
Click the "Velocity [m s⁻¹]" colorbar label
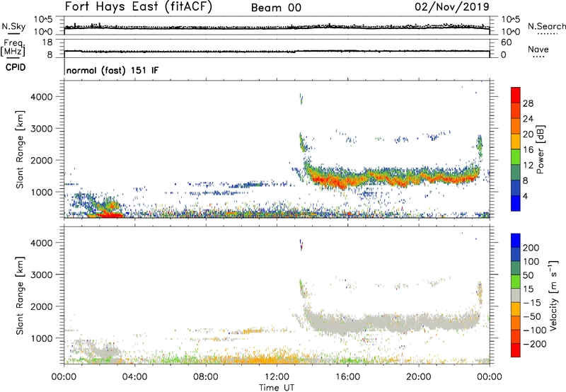click(x=553, y=295)
